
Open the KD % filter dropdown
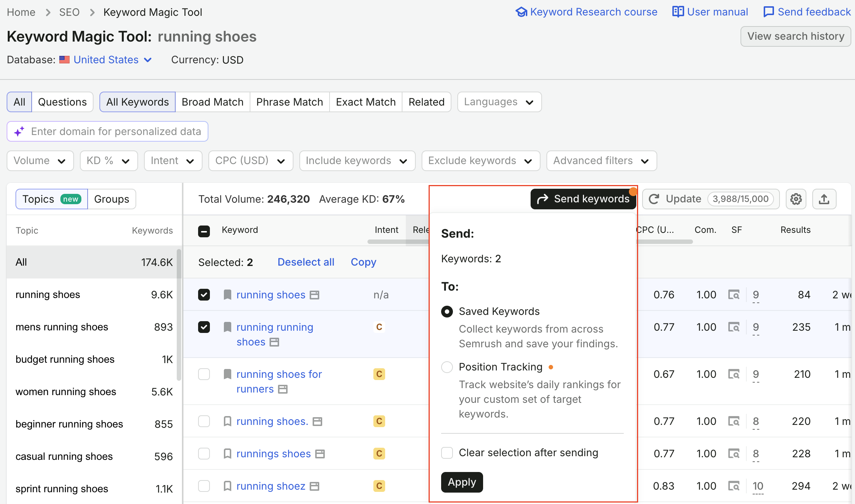[x=109, y=161]
